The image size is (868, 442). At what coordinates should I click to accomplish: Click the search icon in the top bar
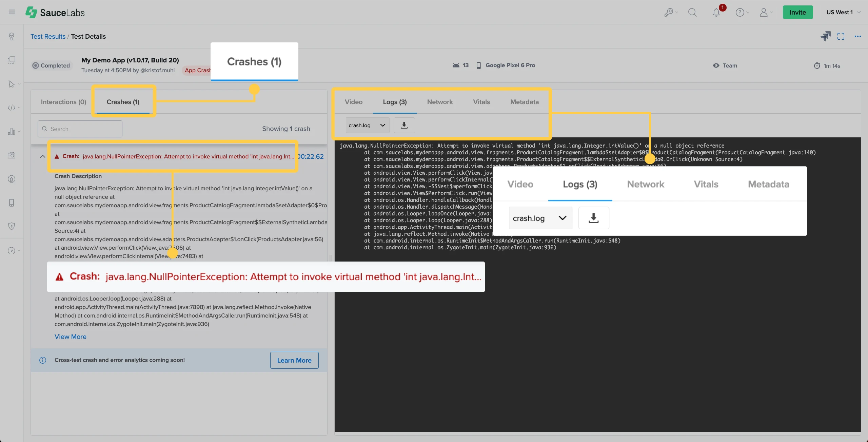[693, 12]
